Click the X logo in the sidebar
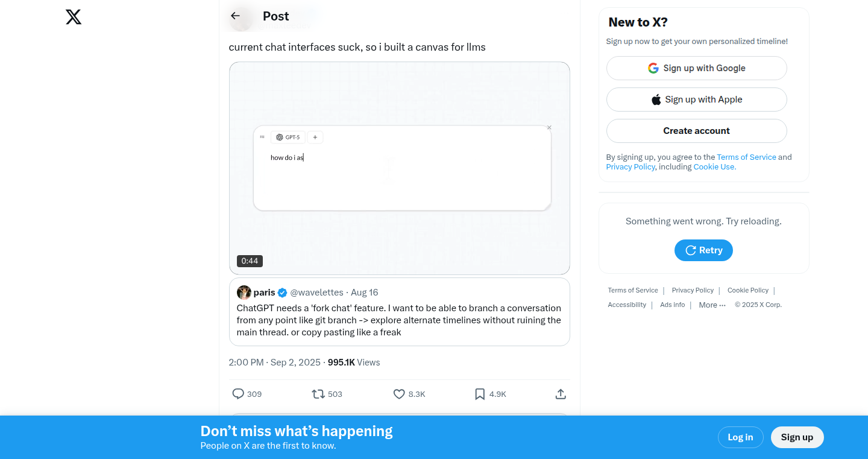Image resolution: width=868 pixels, height=459 pixels. (74, 17)
